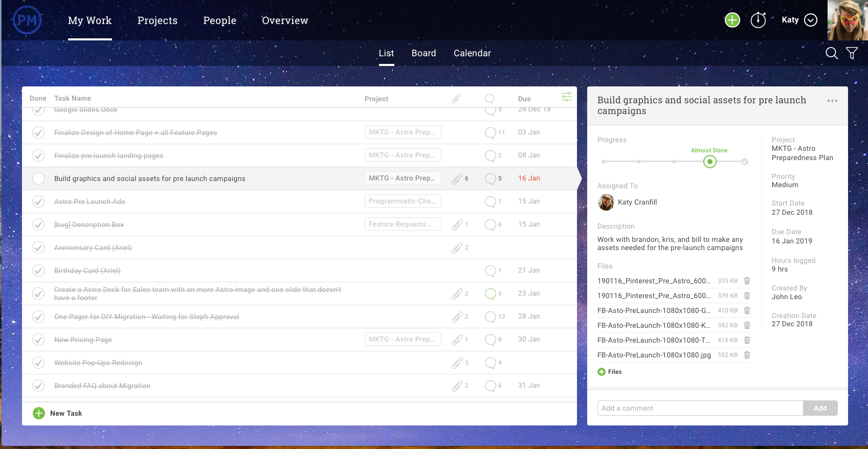Click the Add comment button
Image resolution: width=868 pixels, height=449 pixels.
coord(820,408)
